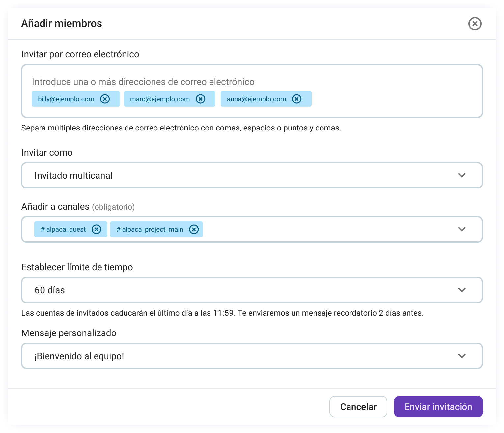Remove marc@ejemplo.com using its X icon
Image resolution: width=504 pixels, height=433 pixels.
coord(200,99)
